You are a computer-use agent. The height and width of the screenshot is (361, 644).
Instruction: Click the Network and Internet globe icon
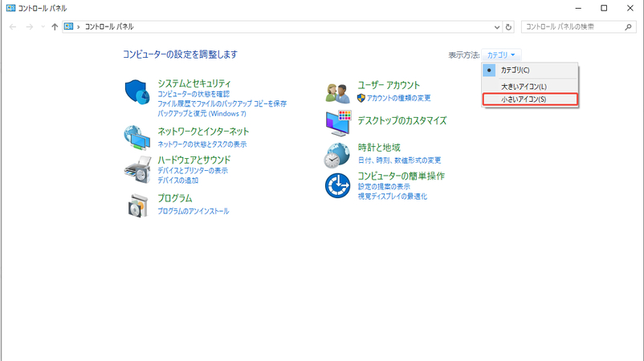(x=137, y=138)
